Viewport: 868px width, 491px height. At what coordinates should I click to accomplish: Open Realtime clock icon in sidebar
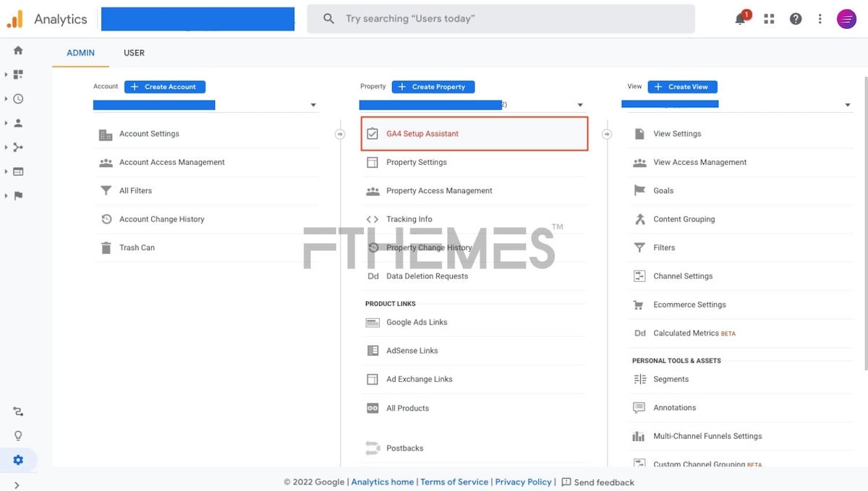tap(18, 99)
